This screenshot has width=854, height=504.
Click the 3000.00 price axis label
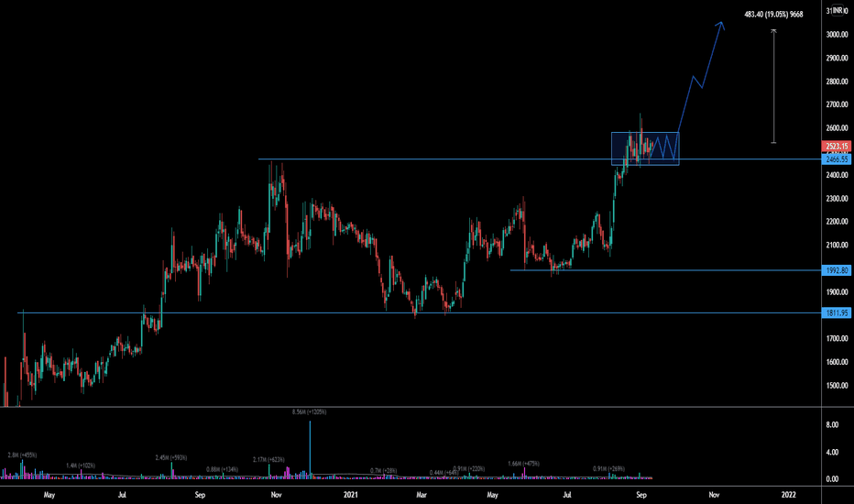[838, 34]
